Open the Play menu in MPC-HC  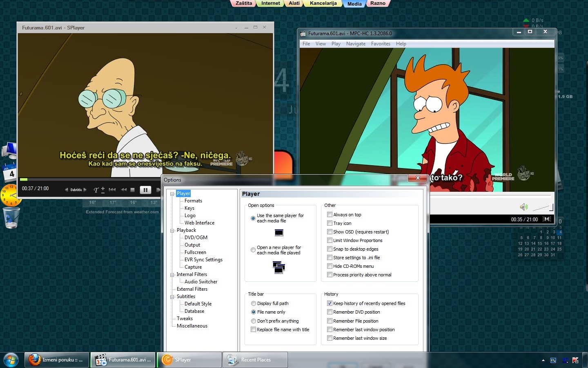tap(336, 44)
